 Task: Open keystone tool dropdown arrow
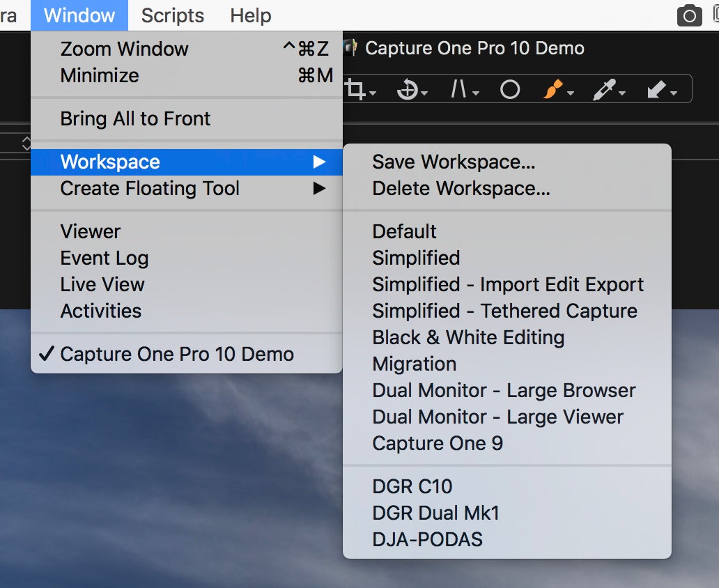point(476,93)
